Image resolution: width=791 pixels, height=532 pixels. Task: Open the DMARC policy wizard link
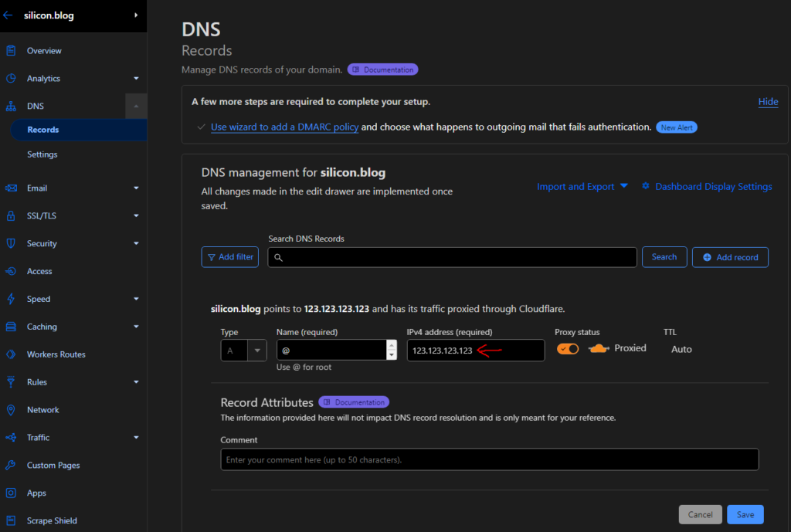tap(284, 127)
